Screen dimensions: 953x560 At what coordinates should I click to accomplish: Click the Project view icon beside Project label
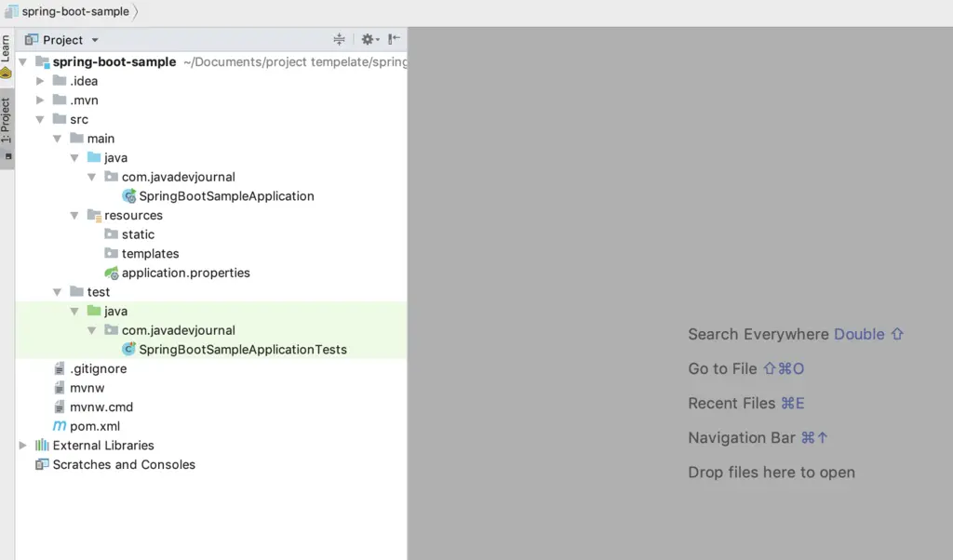coord(32,40)
